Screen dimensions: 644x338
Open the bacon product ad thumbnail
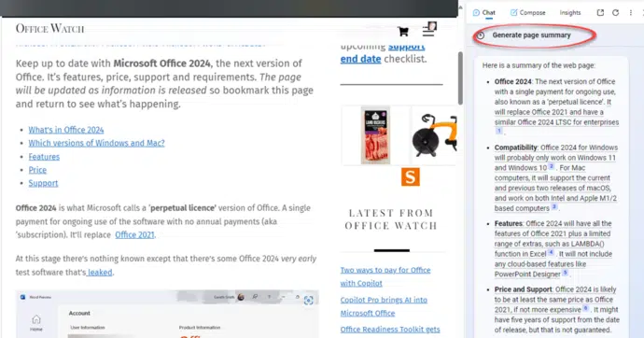click(x=376, y=135)
